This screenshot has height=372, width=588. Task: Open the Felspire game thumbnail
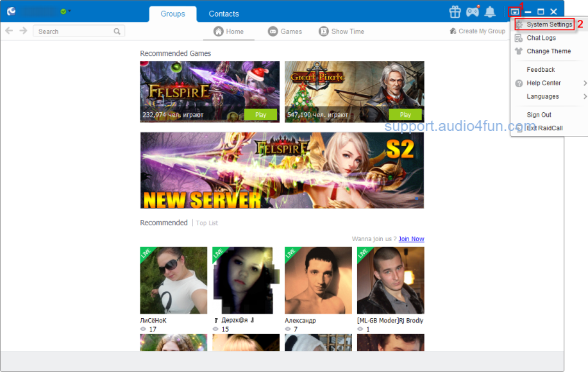210,92
